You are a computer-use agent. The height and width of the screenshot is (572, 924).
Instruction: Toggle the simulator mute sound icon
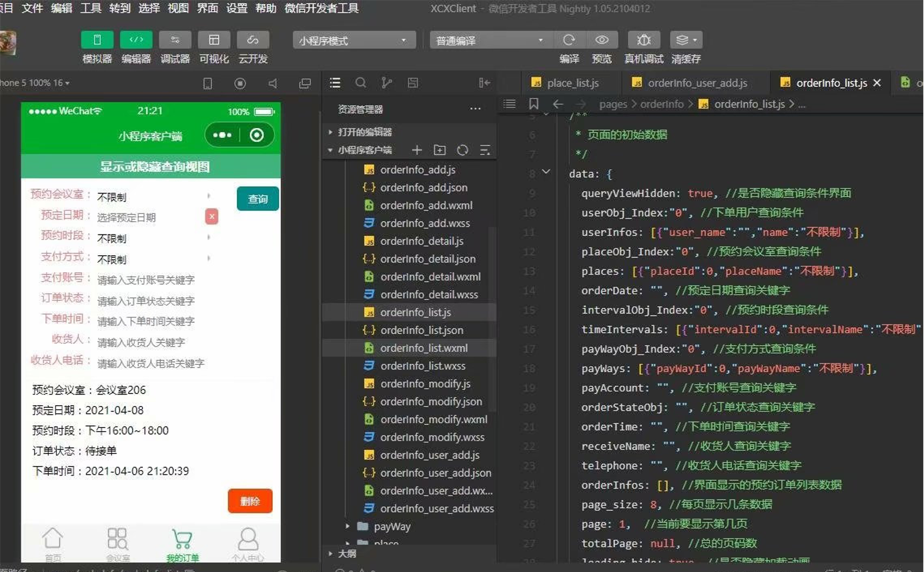[272, 83]
